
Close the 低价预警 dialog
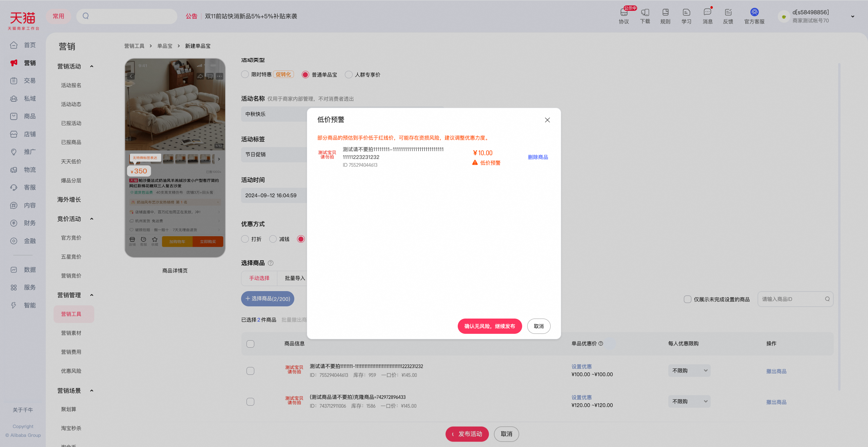pyautogui.click(x=547, y=120)
